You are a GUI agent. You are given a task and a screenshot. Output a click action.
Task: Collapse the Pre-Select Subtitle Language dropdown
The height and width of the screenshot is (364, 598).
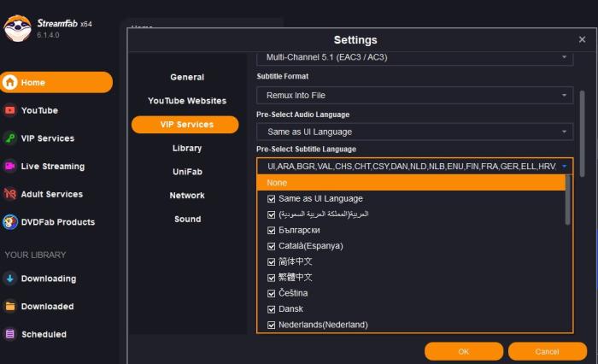click(565, 166)
